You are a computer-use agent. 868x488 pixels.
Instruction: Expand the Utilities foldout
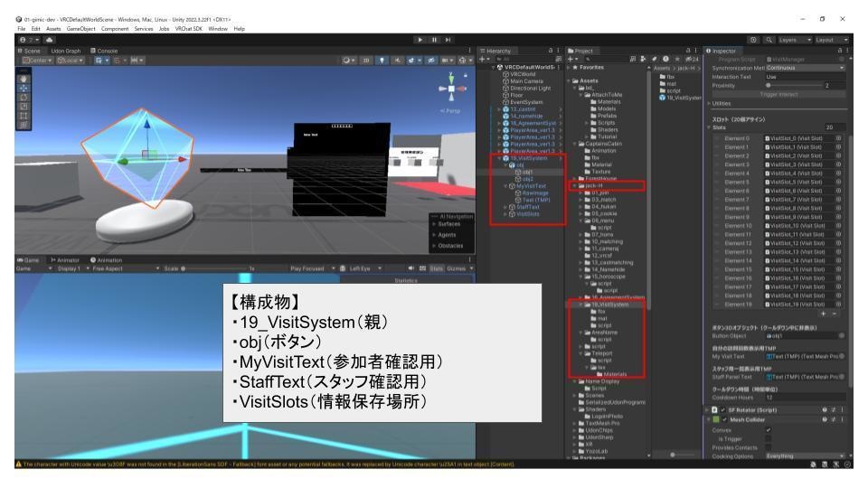point(709,103)
